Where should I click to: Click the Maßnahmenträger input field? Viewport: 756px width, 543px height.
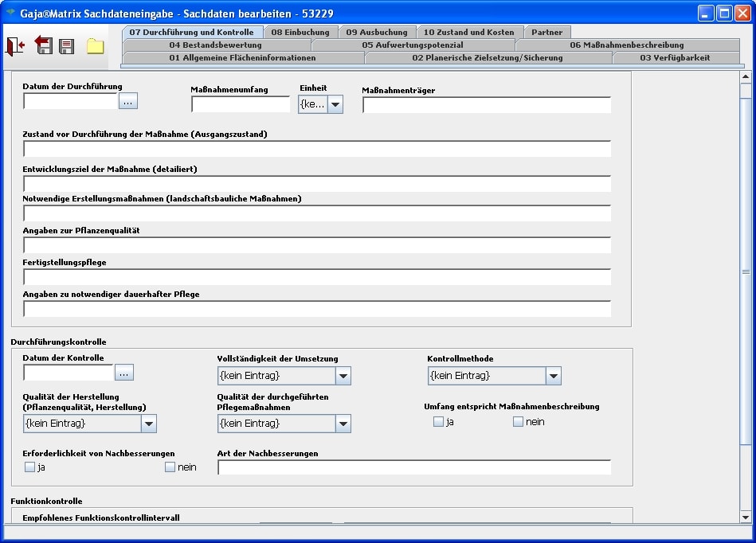[486, 105]
